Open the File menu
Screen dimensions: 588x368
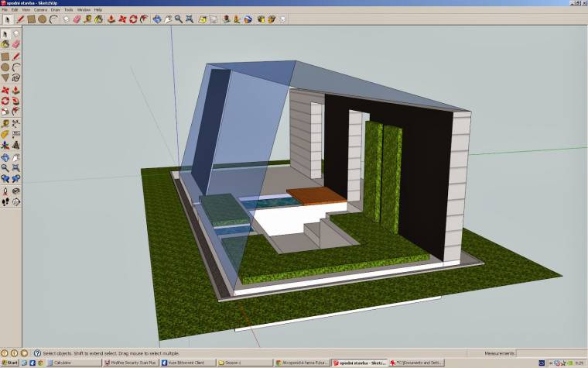pyautogui.click(x=5, y=9)
